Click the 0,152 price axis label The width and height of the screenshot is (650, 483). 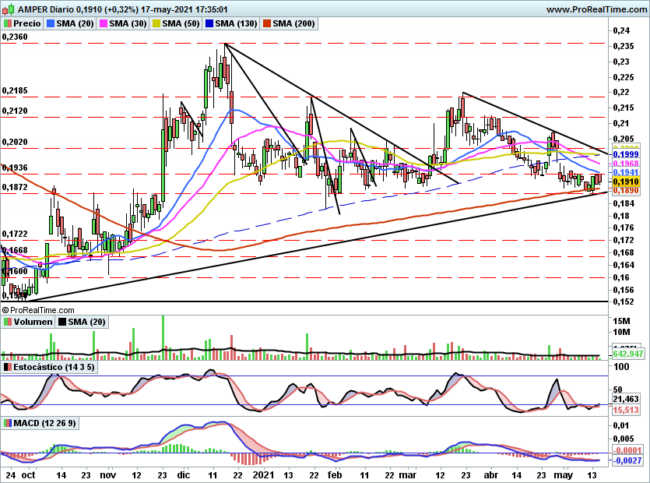tap(623, 302)
